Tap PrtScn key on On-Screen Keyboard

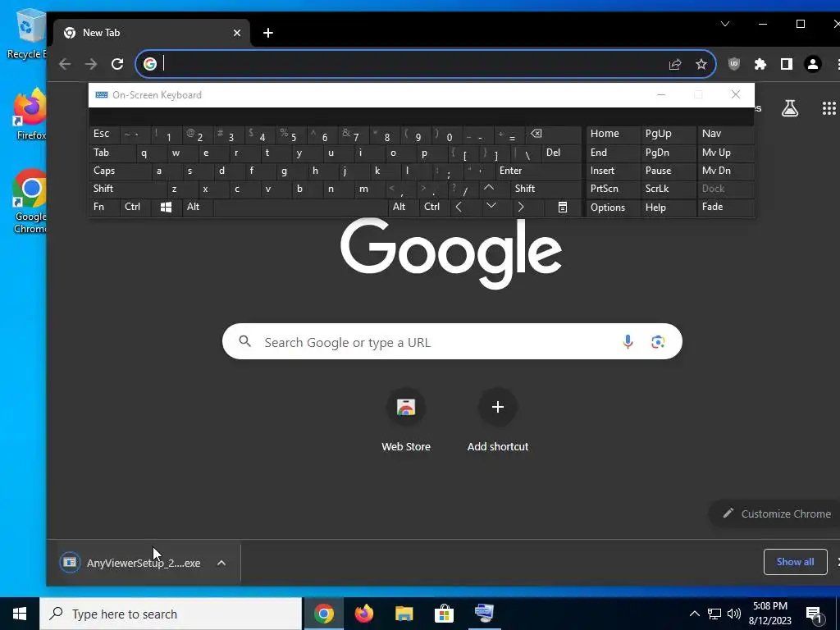coord(613,189)
